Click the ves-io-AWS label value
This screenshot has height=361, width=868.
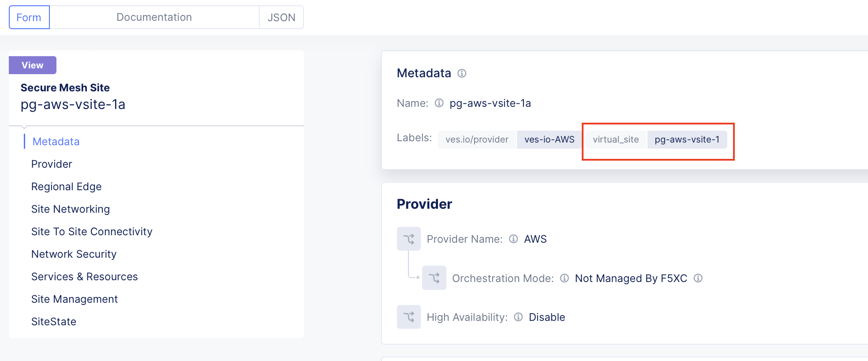point(549,139)
